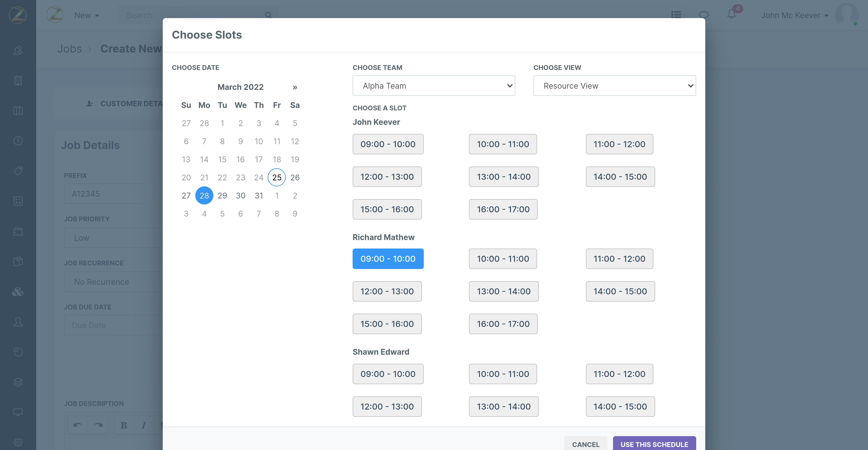Select the map icon in the sidebar
This screenshot has height=450, width=868.
click(18, 111)
